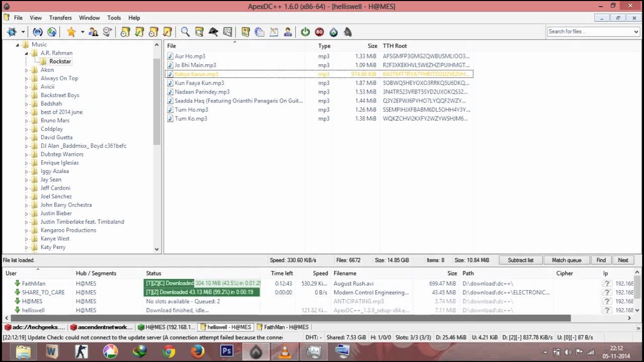Open Favorite Hubs star icon
The width and height of the screenshot is (644, 362).
pyautogui.click(x=71, y=32)
